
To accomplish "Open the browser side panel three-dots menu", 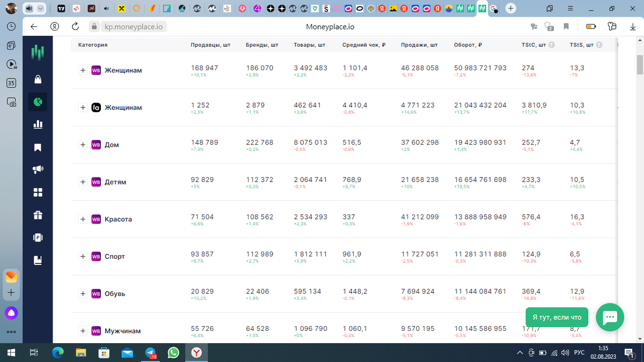I will 11,331.
